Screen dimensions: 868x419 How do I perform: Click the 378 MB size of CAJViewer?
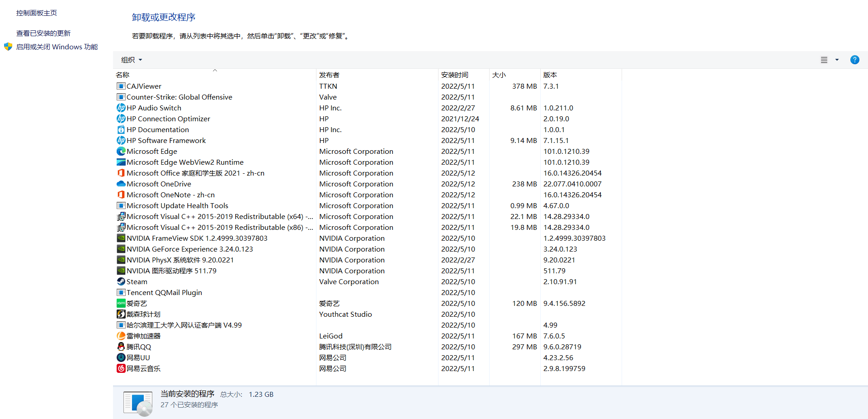pyautogui.click(x=524, y=86)
